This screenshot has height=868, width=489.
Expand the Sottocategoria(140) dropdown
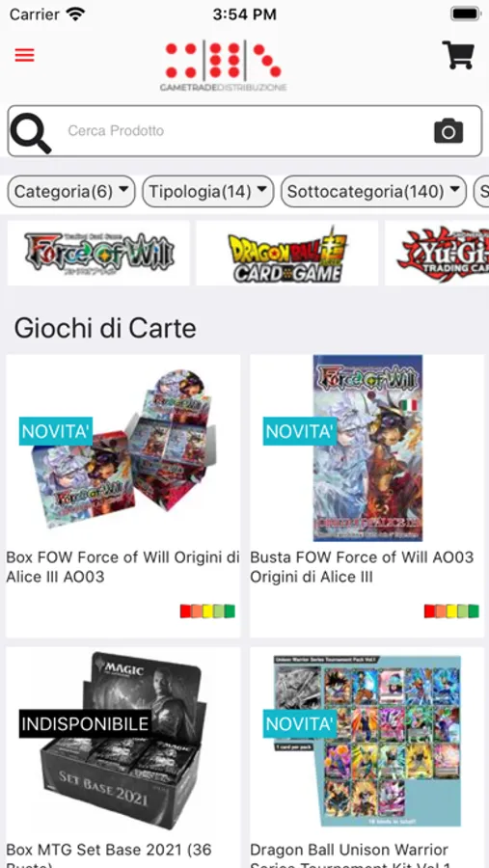374,192
